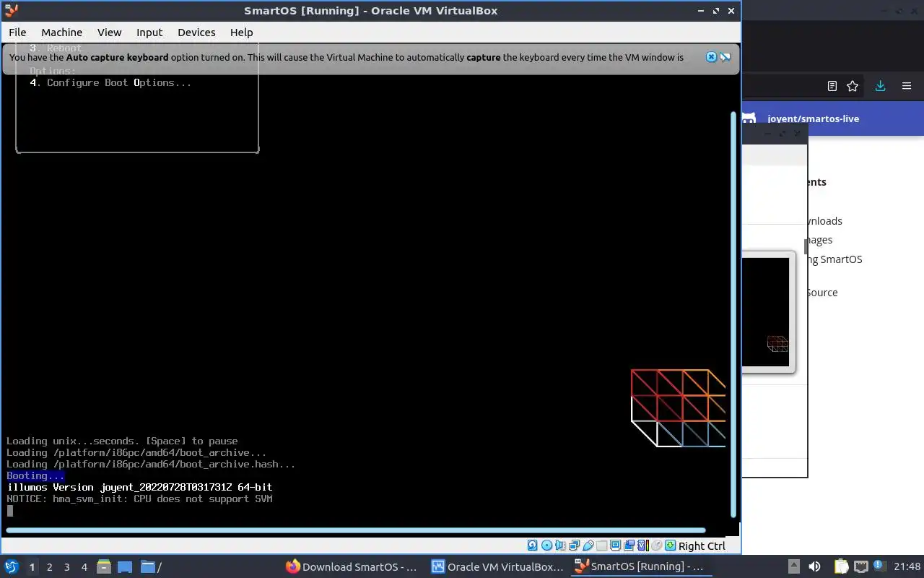
Task: Click the audio indicator icon in status bar
Action: [561, 545]
